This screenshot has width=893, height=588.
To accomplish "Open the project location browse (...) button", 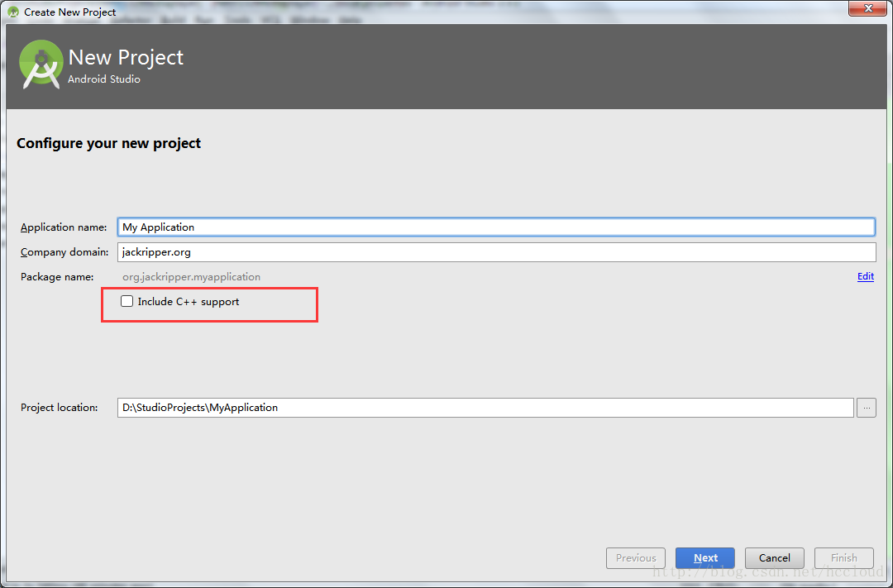I will (866, 408).
